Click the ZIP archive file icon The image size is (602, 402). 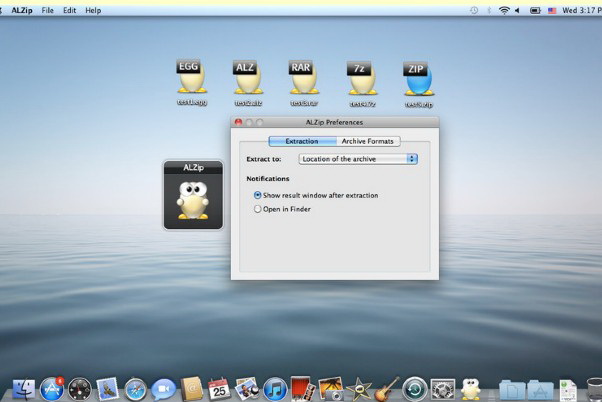[416, 80]
